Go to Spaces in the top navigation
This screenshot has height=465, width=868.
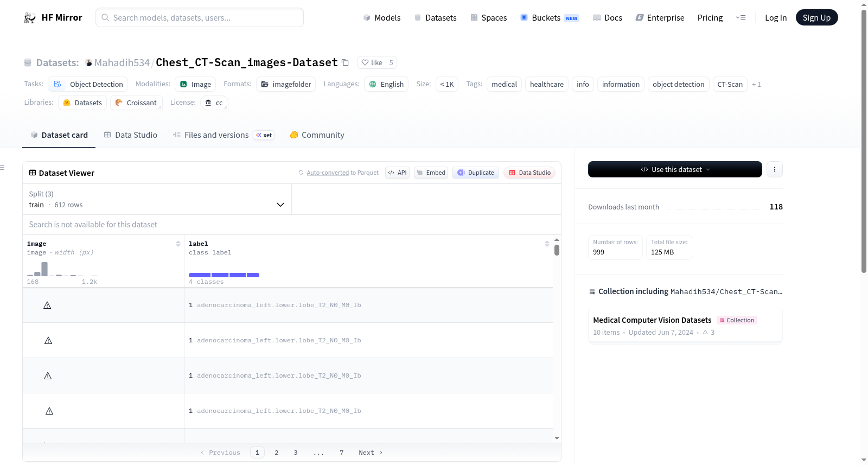(x=489, y=17)
